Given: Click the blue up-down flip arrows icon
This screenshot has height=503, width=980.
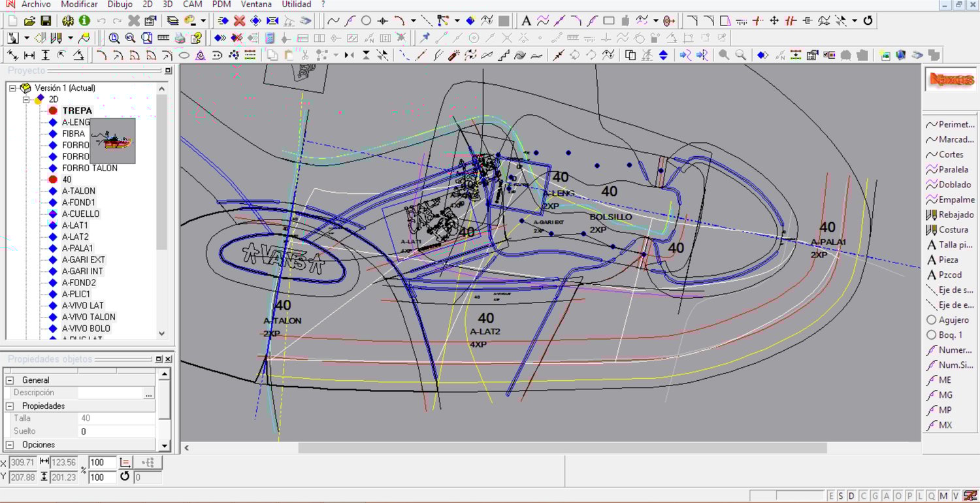Looking at the screenshot, I should 663,56.
